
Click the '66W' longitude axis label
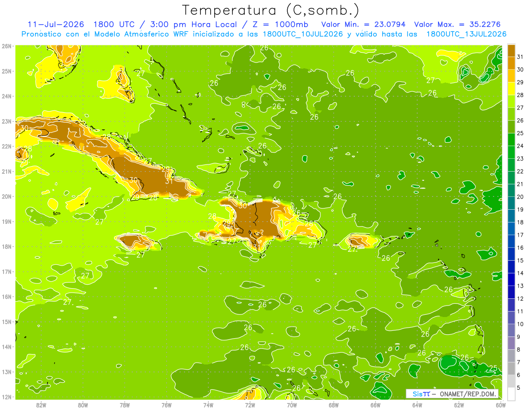pos(375,405)
